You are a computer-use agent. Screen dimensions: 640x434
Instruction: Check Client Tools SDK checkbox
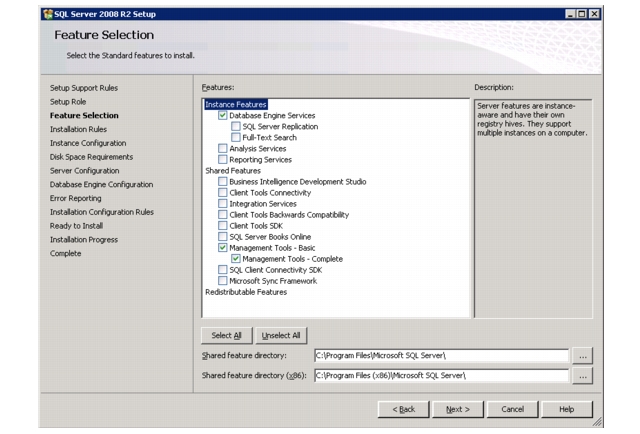[222, 226]
